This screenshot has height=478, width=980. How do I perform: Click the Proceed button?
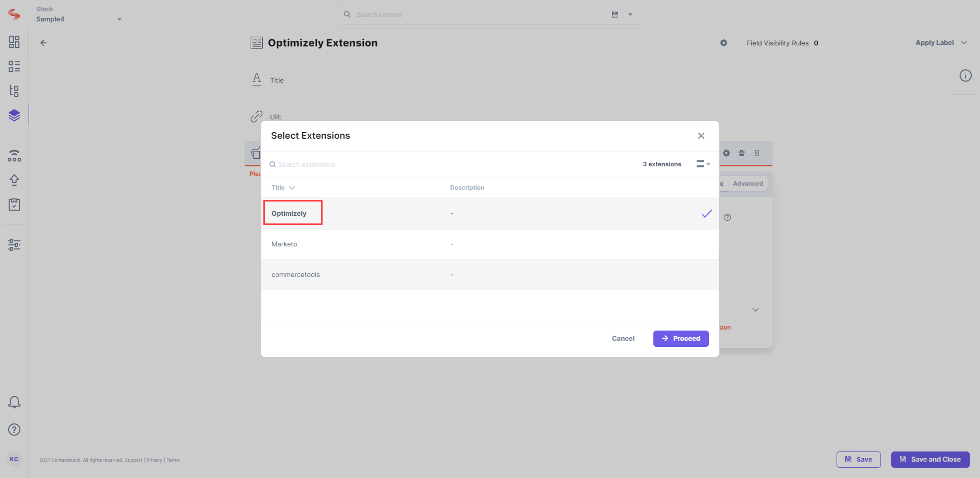tap(681, 338)
